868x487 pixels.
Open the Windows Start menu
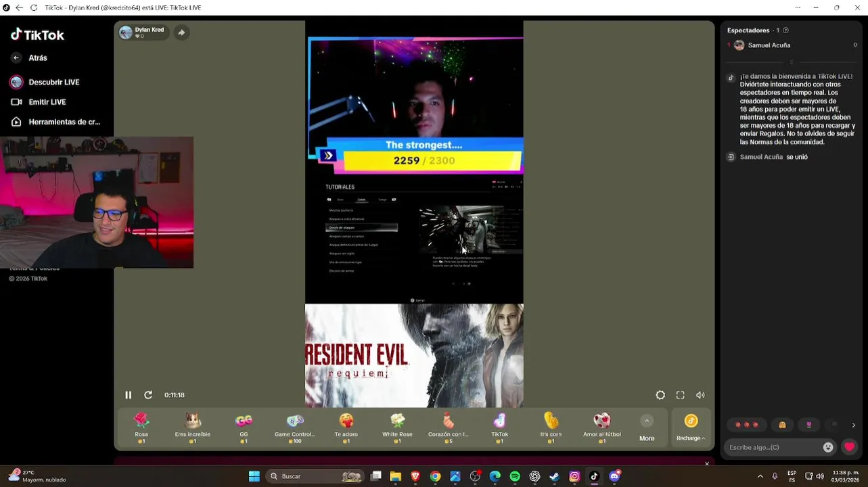point(254,476)
